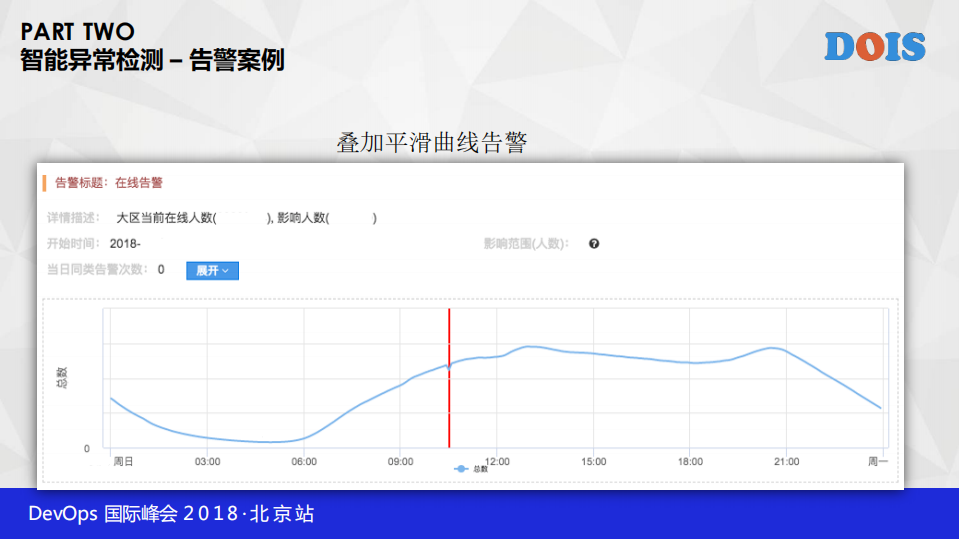959x539 pixels.
Task: Click the 03:00 x-axis label
Action: pyautogui.click(x=207, y=461)
